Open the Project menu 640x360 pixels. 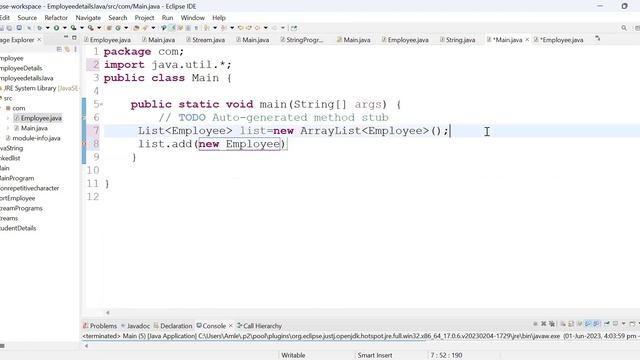[x=144, y=18]
